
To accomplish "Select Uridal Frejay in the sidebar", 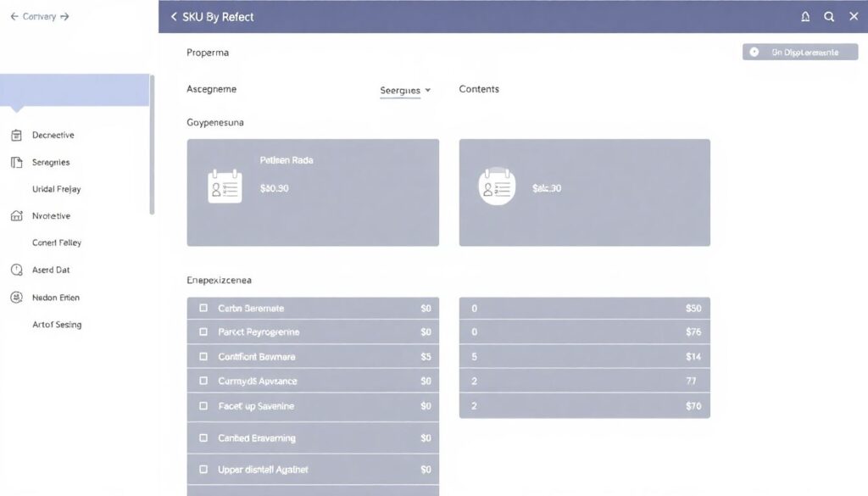I will pos(56,189).
